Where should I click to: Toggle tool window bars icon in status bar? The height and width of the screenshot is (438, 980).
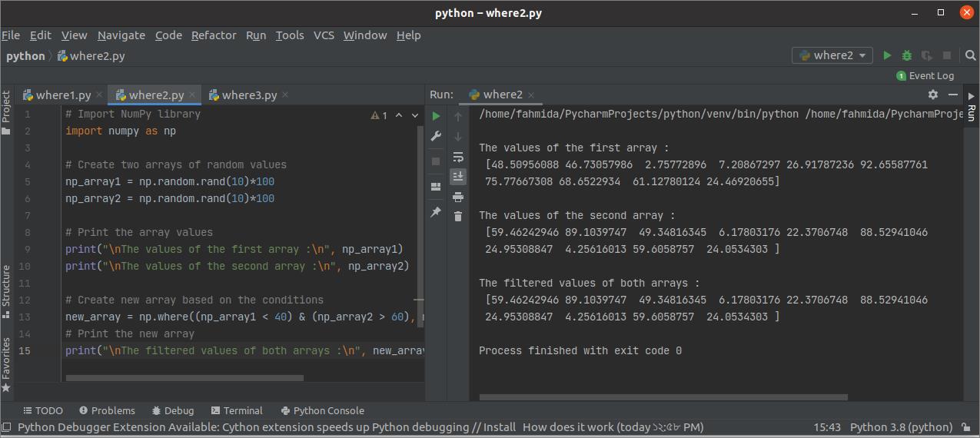[7, 427]
